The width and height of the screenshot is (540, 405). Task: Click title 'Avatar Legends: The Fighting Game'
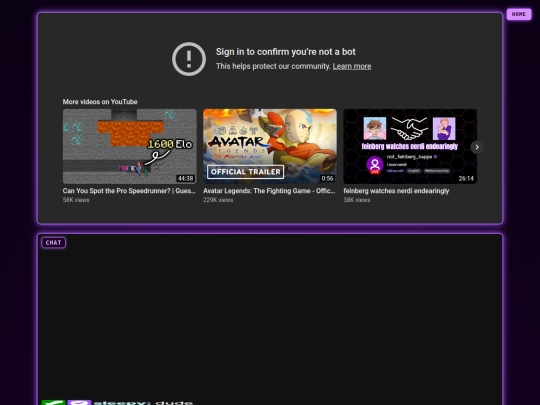[269, 191]
